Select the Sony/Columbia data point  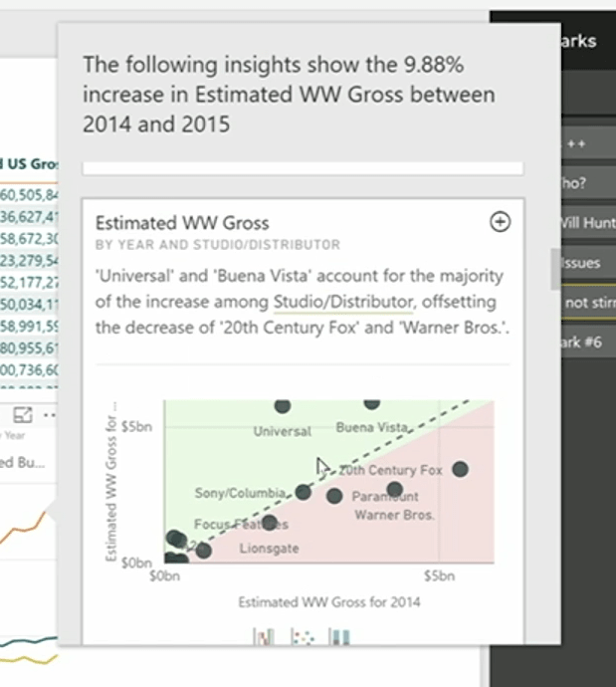[303, 492]
